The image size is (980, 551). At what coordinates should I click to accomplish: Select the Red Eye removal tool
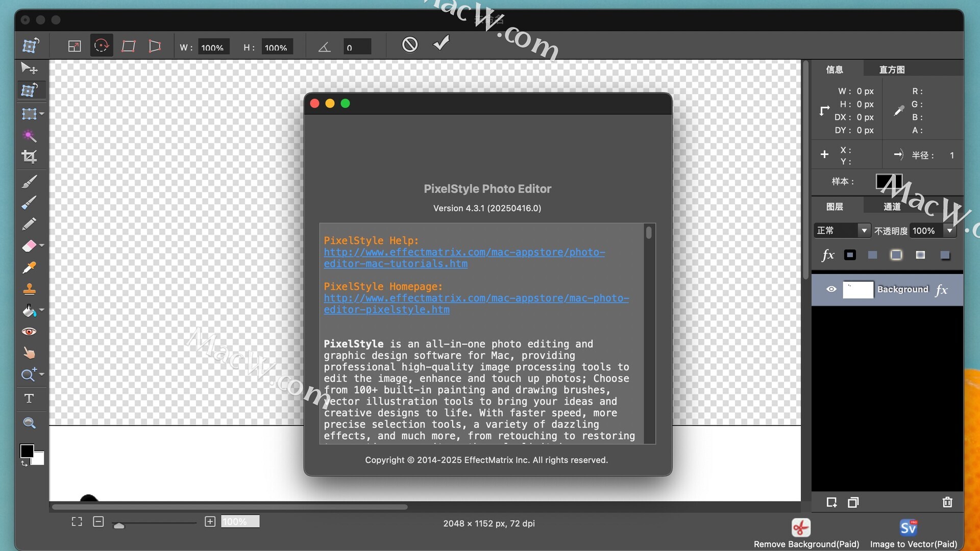(x=29, y=332)
